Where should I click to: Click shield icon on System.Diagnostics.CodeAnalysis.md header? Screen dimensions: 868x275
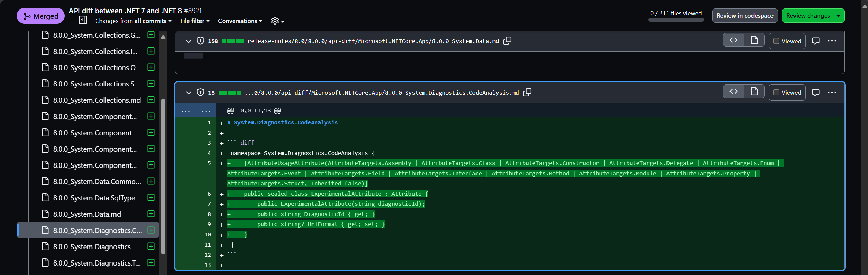tap(200, 92)
